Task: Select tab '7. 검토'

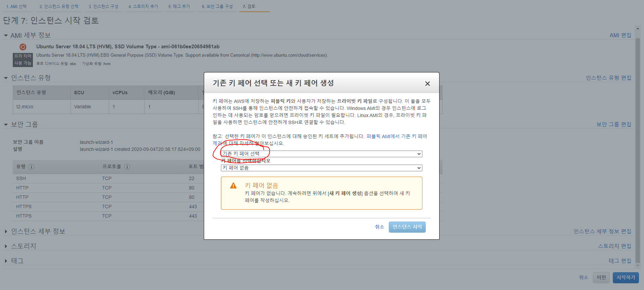Action: point(249,6)
